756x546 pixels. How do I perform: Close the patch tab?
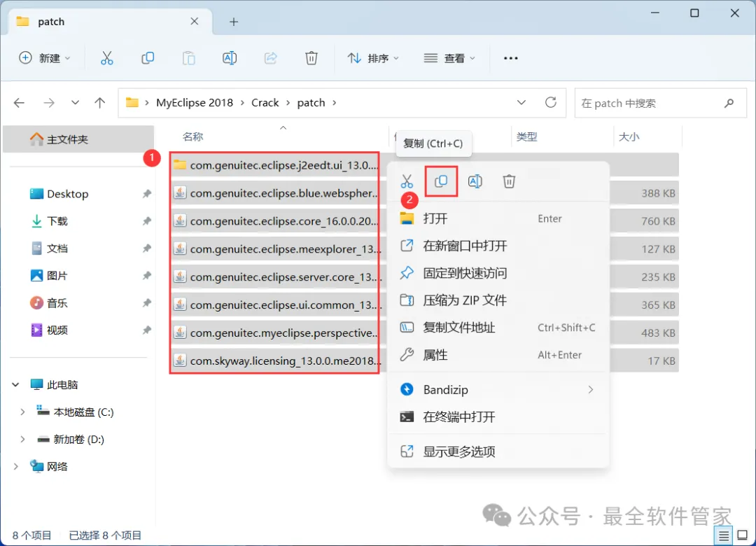195,21
